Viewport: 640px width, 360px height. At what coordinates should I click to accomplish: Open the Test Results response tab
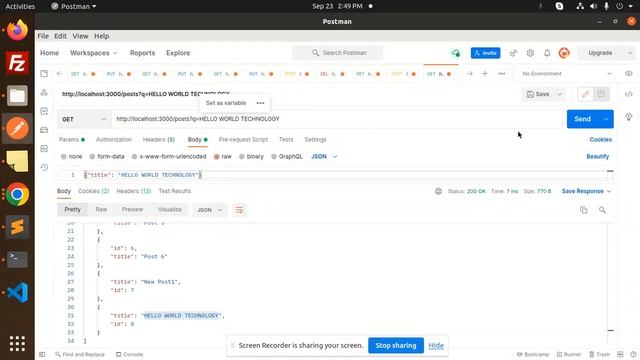click(175, 191)
